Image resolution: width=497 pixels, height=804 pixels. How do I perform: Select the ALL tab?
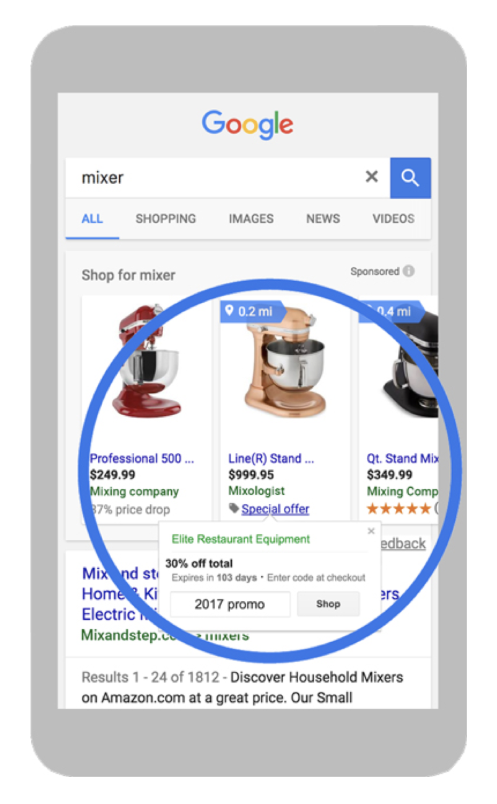92,219
